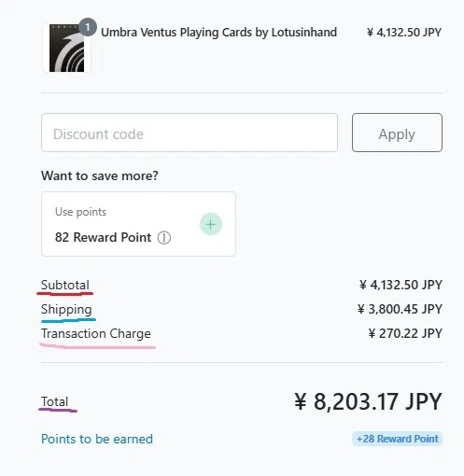464x476 pixels.
Task: Click the quantity badge on the product image
Action: point(88,27)
